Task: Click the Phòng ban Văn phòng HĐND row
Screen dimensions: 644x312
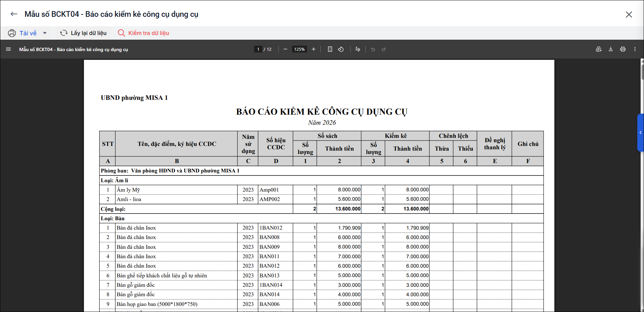Action: [321, 171]
